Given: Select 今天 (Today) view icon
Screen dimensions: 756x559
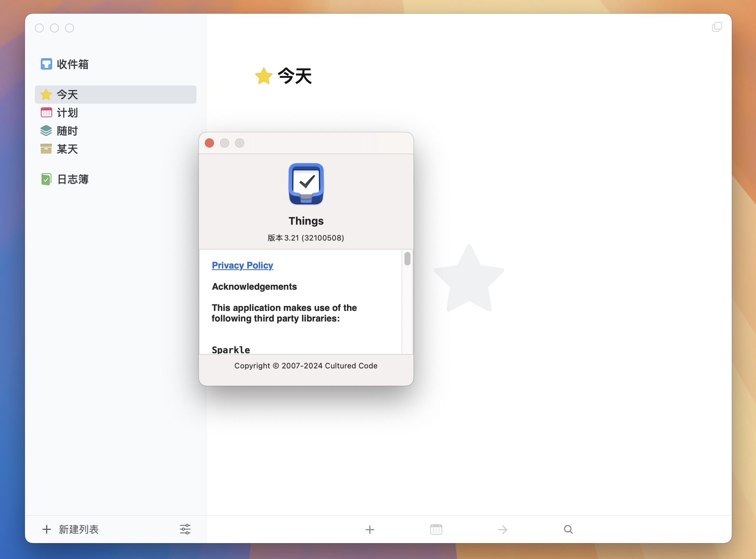Looking at the screenshot, I should point(47,95).
